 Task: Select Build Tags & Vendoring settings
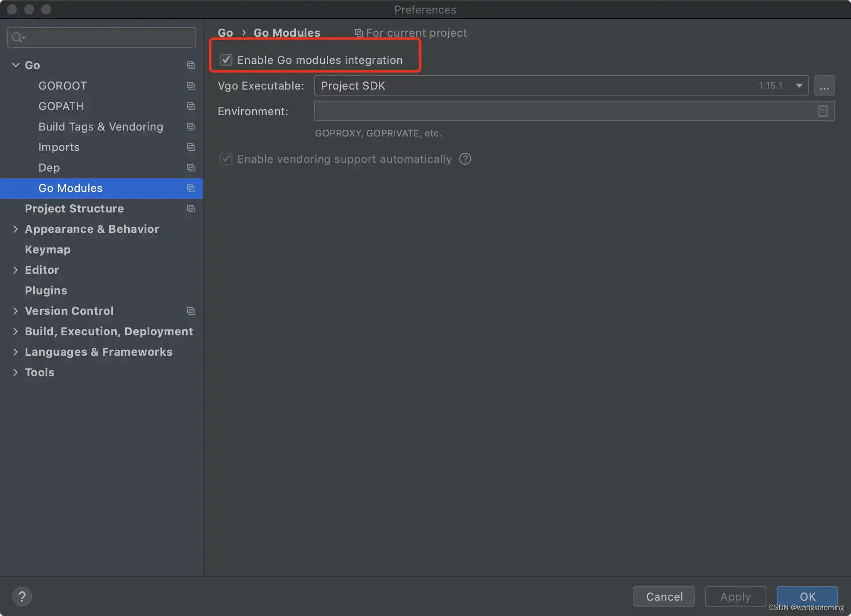click(x=101, y=127)
